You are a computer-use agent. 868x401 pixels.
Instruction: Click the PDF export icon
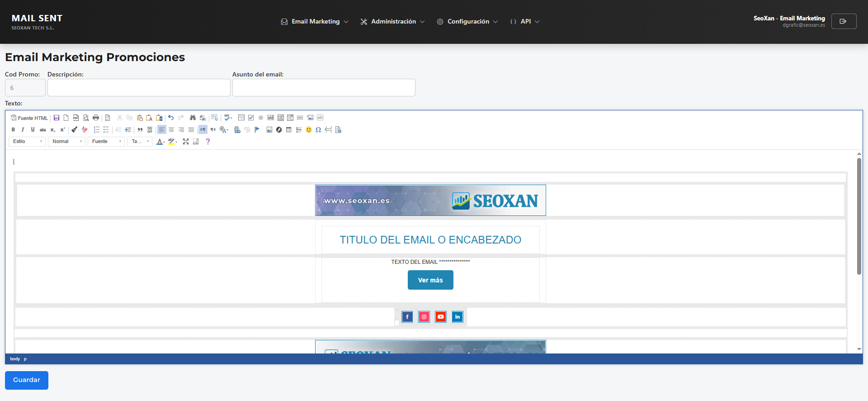coord(76,118)
